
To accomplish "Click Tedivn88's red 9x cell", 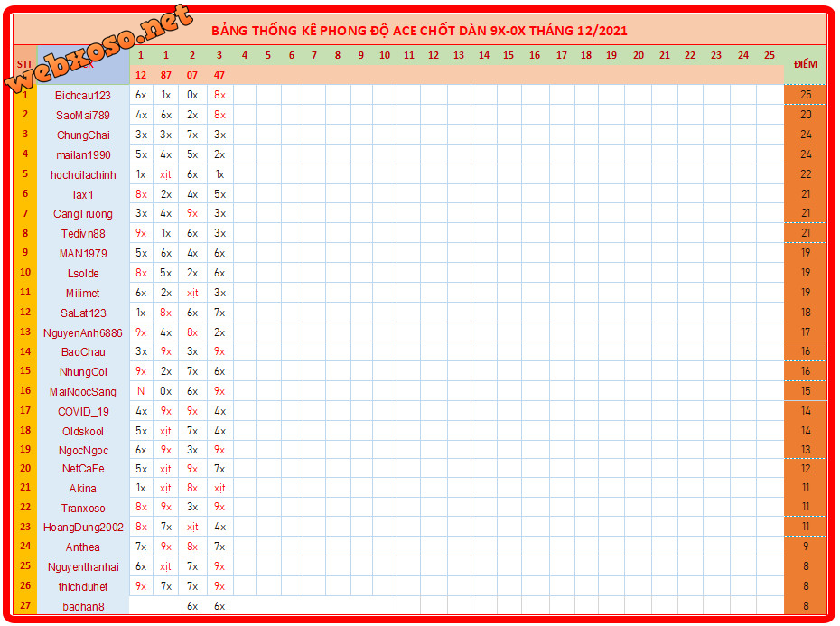I will (x=141, y=233).
